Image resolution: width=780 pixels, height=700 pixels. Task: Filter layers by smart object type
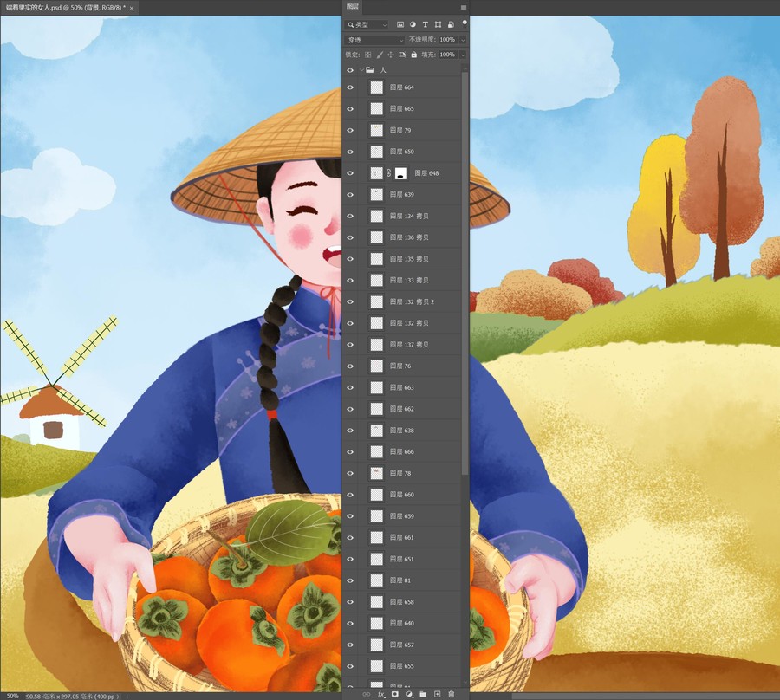pyautogui.click(x=451, y=24)
